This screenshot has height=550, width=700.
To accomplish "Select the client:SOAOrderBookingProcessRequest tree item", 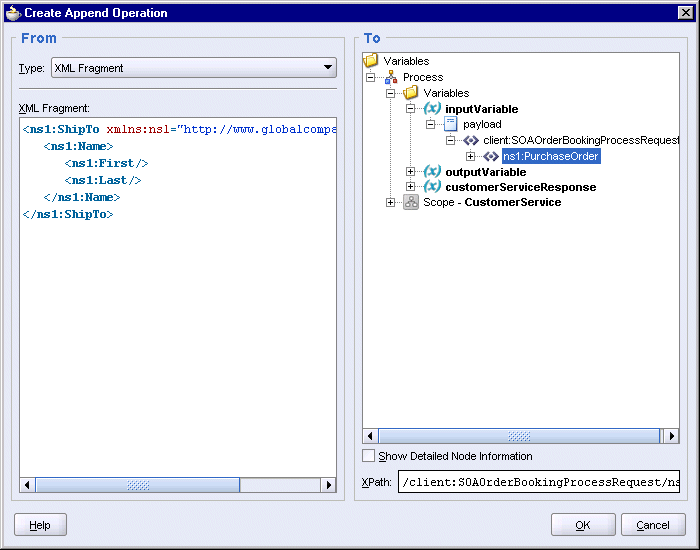I will click(x=581, y=140).
